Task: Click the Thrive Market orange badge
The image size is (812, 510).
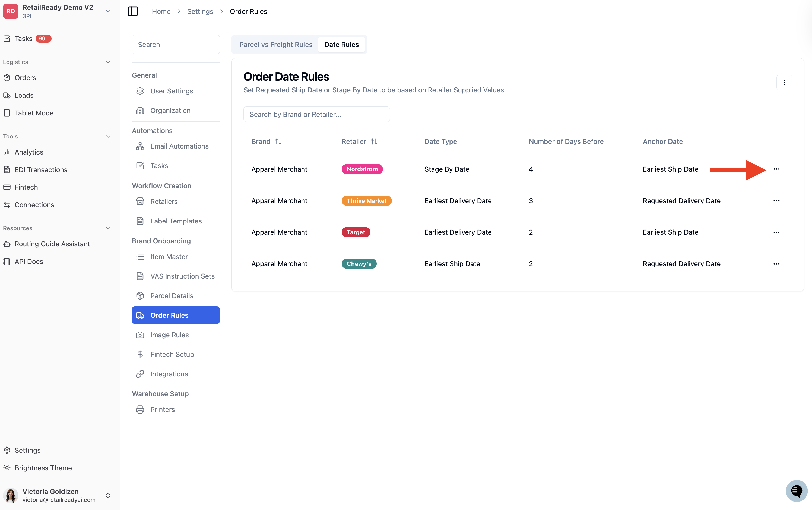Action: (x=367, y=201)
